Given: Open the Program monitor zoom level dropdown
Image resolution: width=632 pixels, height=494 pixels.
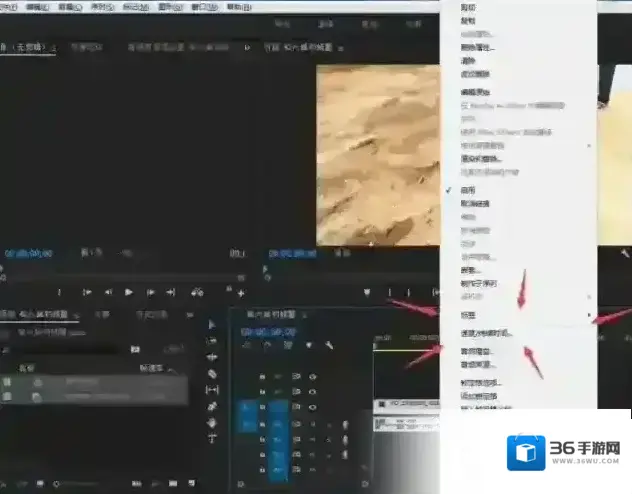Looking at the screenshot, I should coord(343,253).
